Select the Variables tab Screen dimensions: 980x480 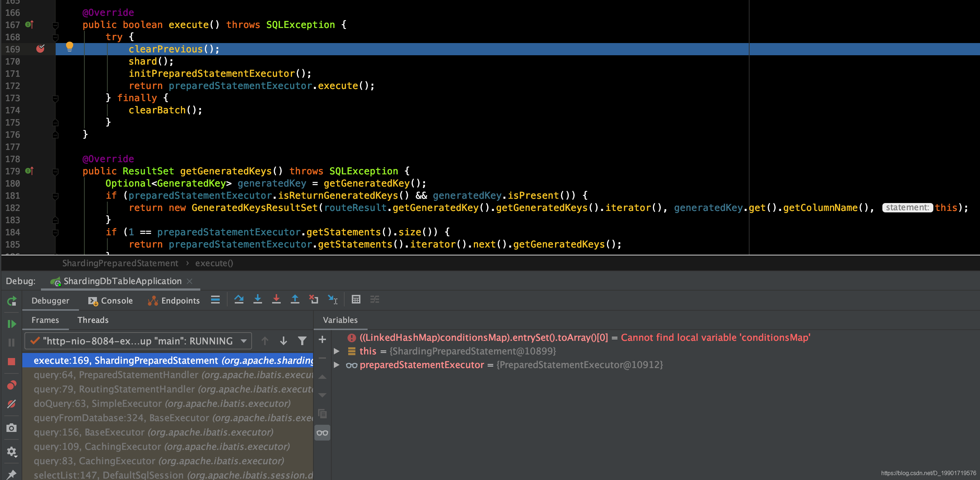(341, 320)
